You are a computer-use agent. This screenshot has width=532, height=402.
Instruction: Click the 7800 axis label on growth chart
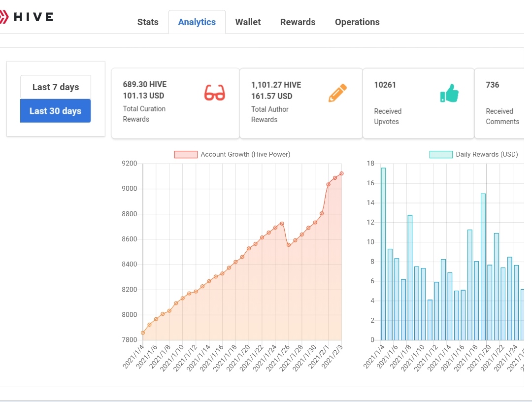pos(129,339)
